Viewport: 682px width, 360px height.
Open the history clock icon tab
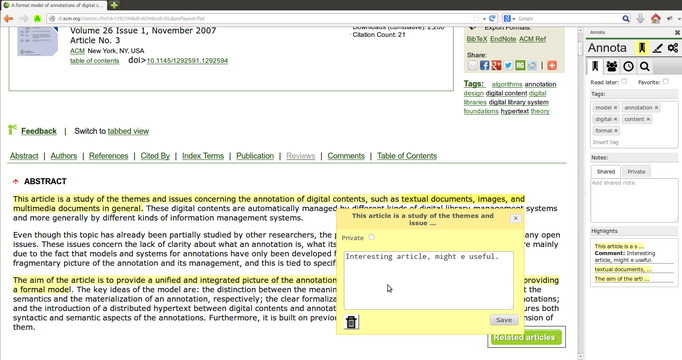[628, 66]
